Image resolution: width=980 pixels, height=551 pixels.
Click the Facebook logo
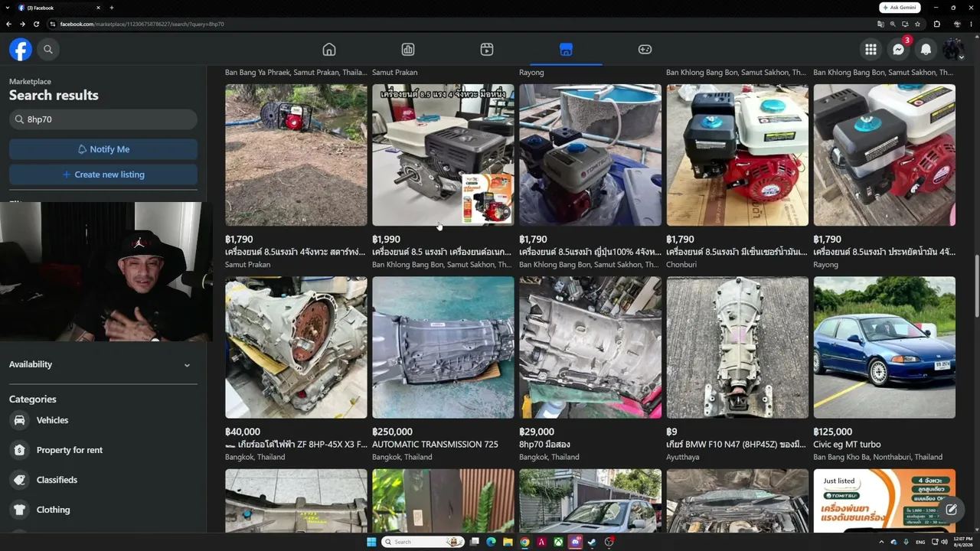point(21,50)
